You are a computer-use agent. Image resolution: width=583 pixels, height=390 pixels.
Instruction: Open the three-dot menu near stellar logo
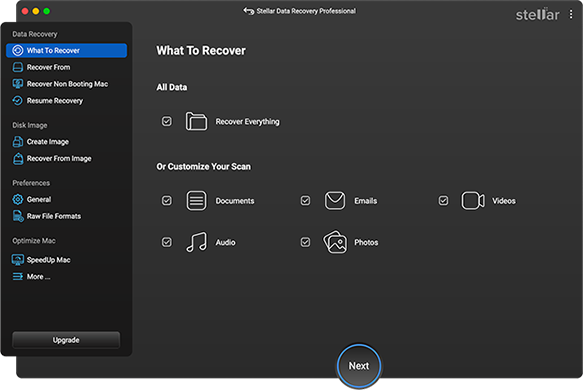(x=571, y=14)
